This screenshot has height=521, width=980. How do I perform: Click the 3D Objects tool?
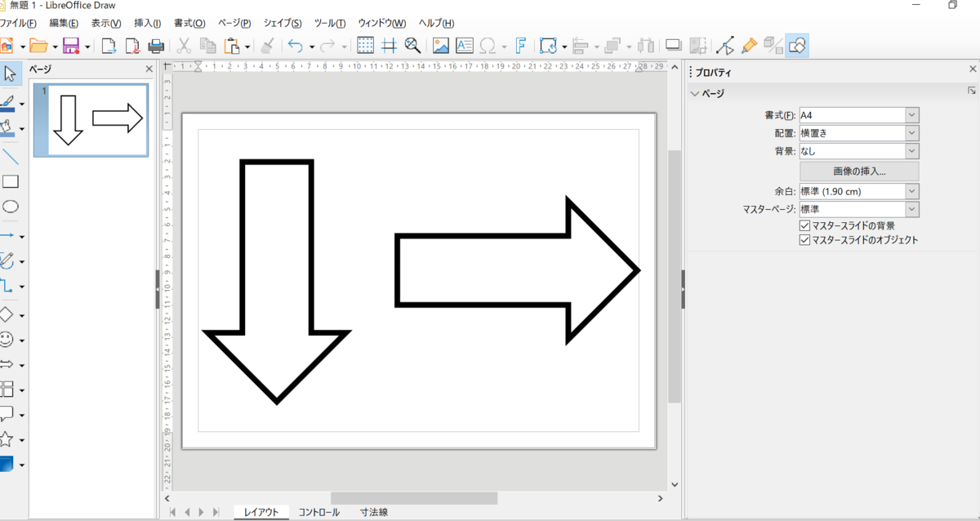click(7, 464)
